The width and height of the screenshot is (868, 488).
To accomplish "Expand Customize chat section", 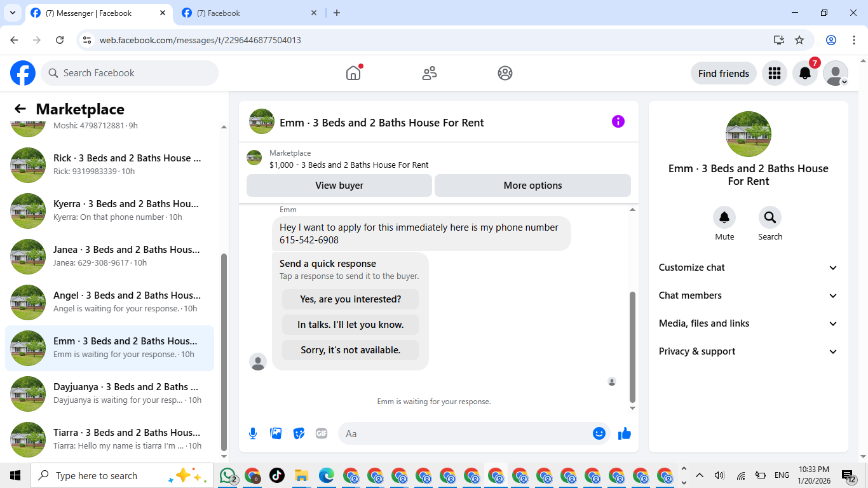I will coord(749,268).
